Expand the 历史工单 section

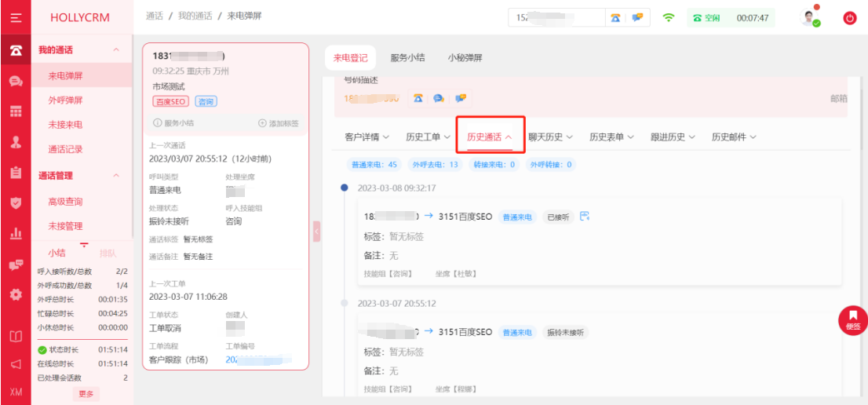tap(428, 137)
